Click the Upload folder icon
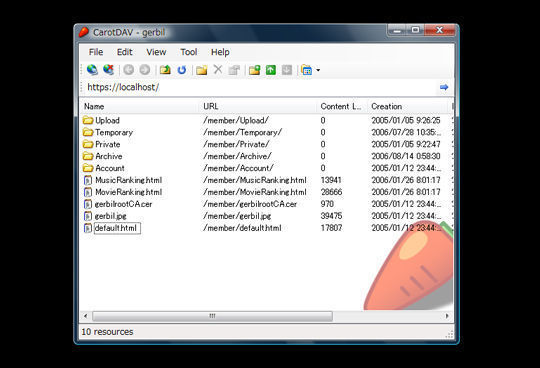This screenshot has height=368, width=540. [88, 120]
